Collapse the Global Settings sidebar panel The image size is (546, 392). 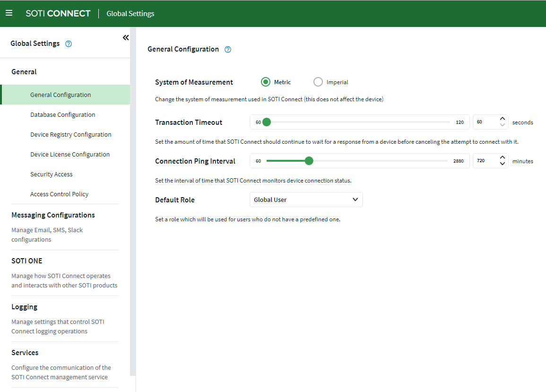[x=126, y=38]
